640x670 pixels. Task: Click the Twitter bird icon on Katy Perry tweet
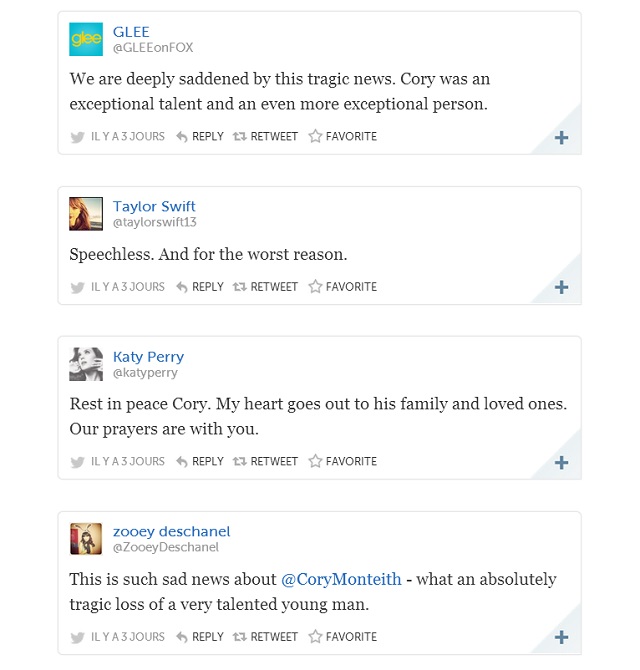[77, 462]
